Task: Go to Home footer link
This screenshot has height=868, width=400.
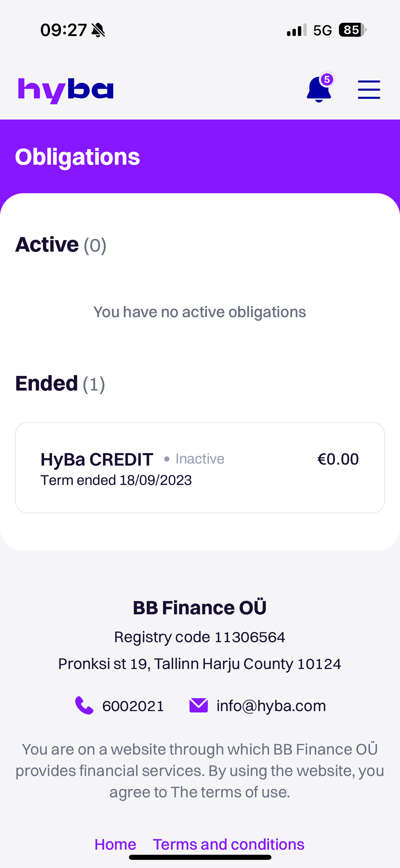Action: pos(115,844)
